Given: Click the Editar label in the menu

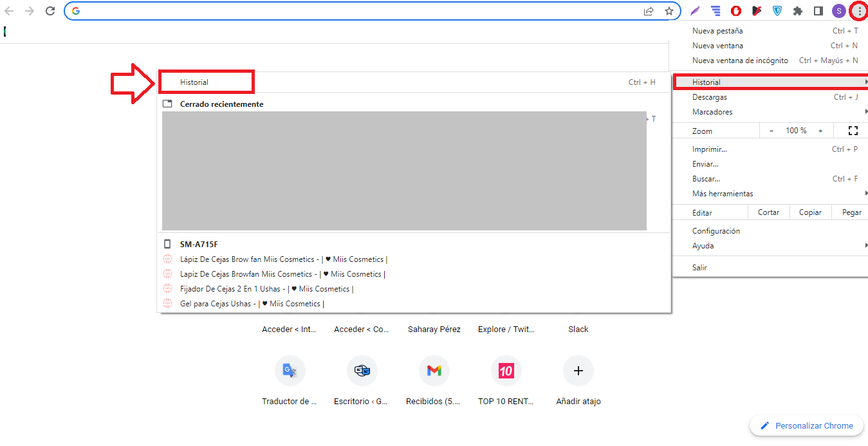Looking at the screenshot, I should pyautogui.click(x=702, y=212).
